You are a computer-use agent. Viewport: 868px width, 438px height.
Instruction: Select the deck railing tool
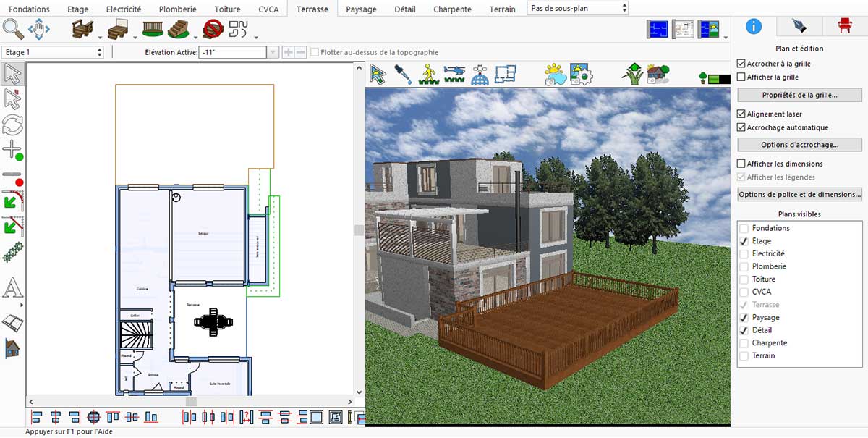153,29
